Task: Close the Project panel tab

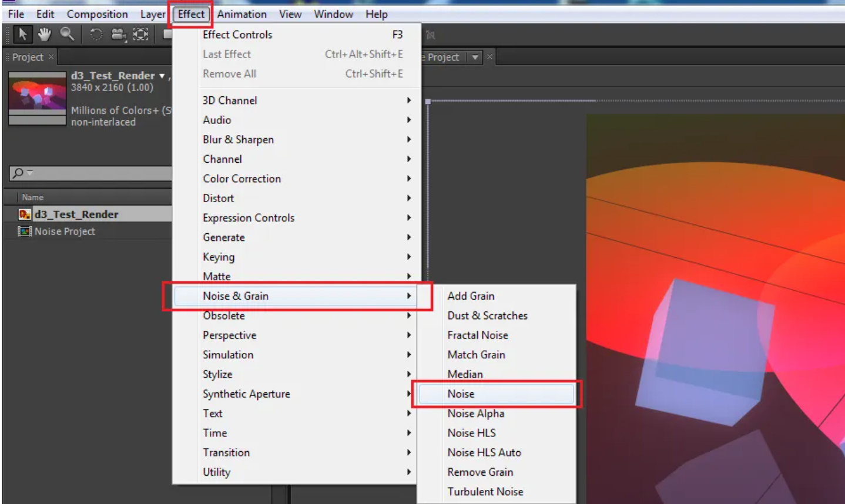Action: [51, 57]
